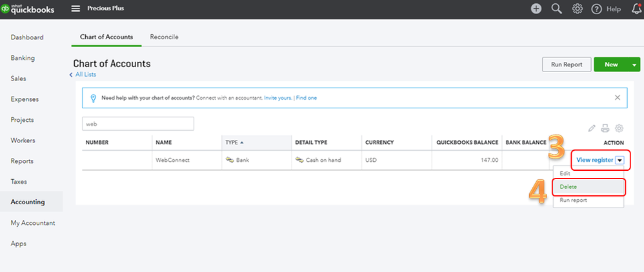Click the Run Report button
The height and width of the screenshot is (272, 644).
tap(567, 64)
